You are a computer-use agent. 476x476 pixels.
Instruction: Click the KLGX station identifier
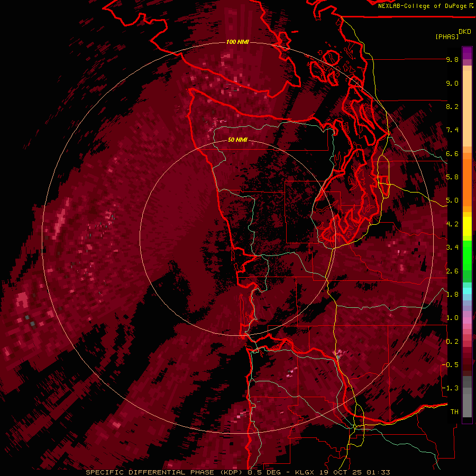pos(305,472)
